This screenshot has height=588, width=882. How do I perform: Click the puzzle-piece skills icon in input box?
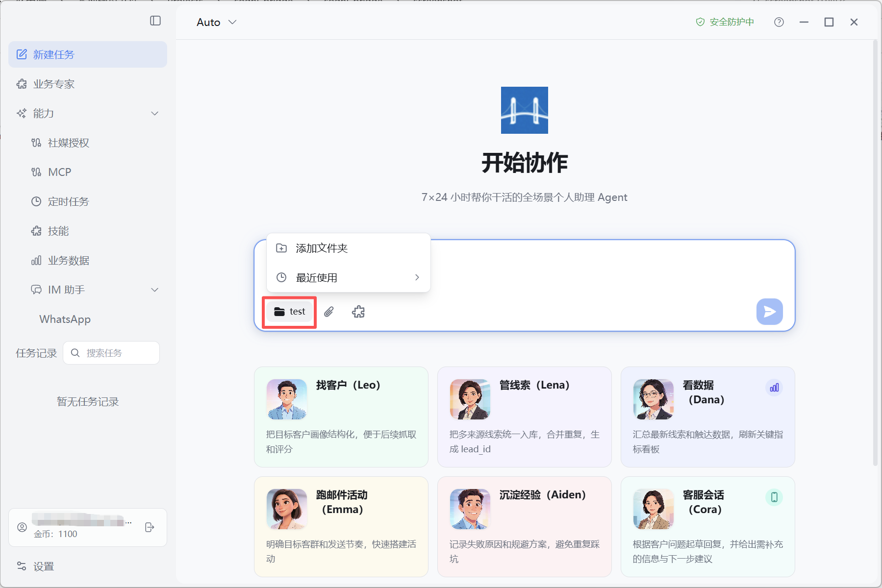(x=358, y=312)
